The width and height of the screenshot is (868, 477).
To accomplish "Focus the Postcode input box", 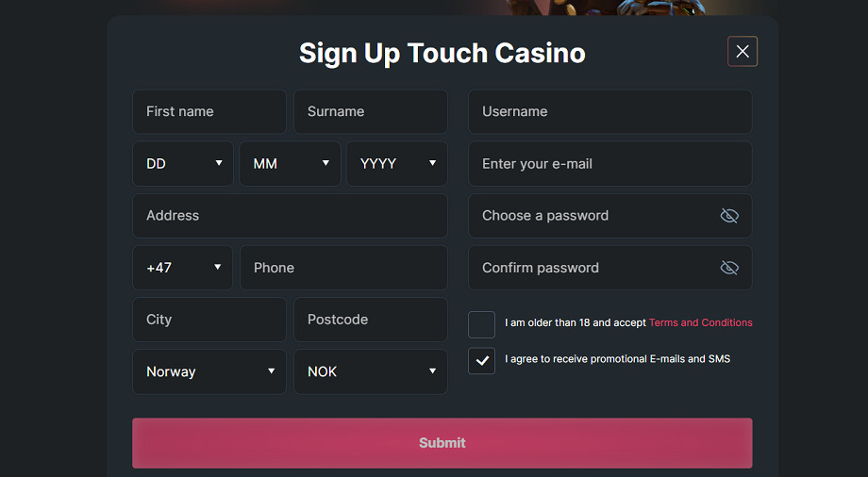I will pos(371,320).
